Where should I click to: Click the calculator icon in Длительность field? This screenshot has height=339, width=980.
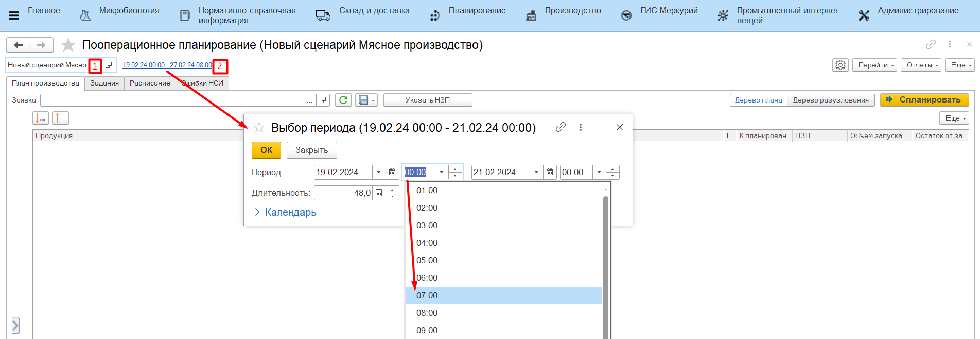pos(379,193)
